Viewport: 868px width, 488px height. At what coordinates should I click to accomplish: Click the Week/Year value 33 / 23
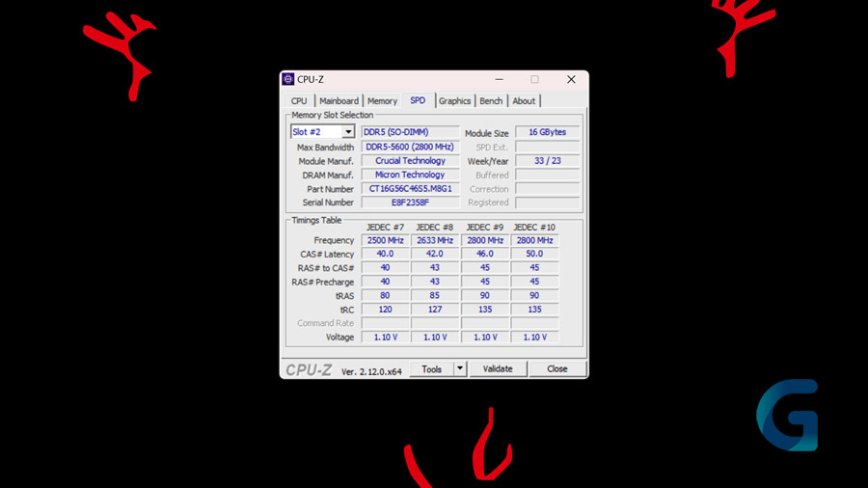point(548,161)
